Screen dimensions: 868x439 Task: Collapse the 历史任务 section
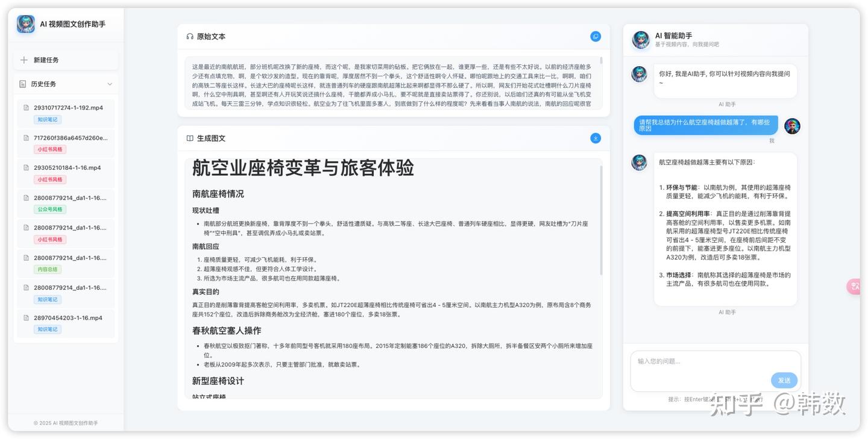[110, 84]
